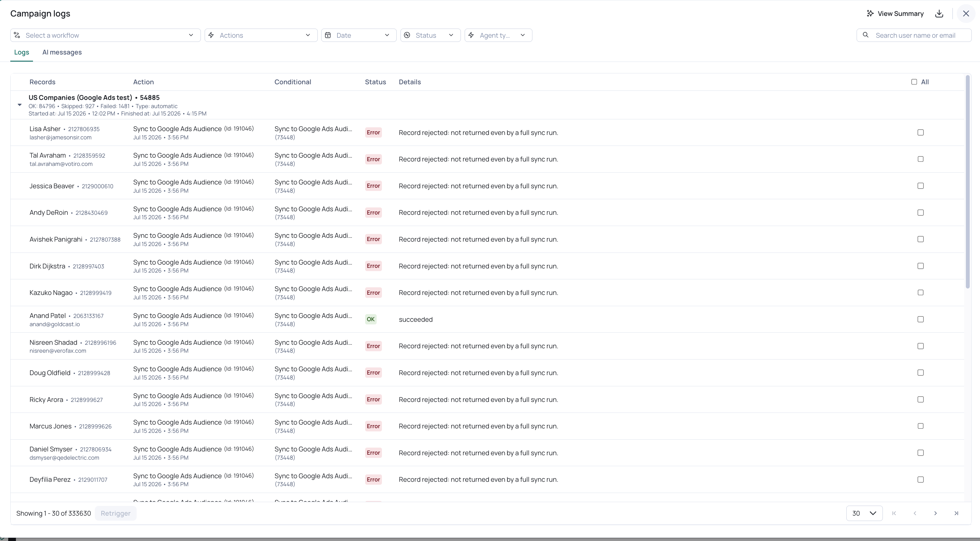Click Kazuko Nagao's rejection detail message
The height and width of the screenshot is (541, 980).
pyautogui.click(x=479, y=293)
